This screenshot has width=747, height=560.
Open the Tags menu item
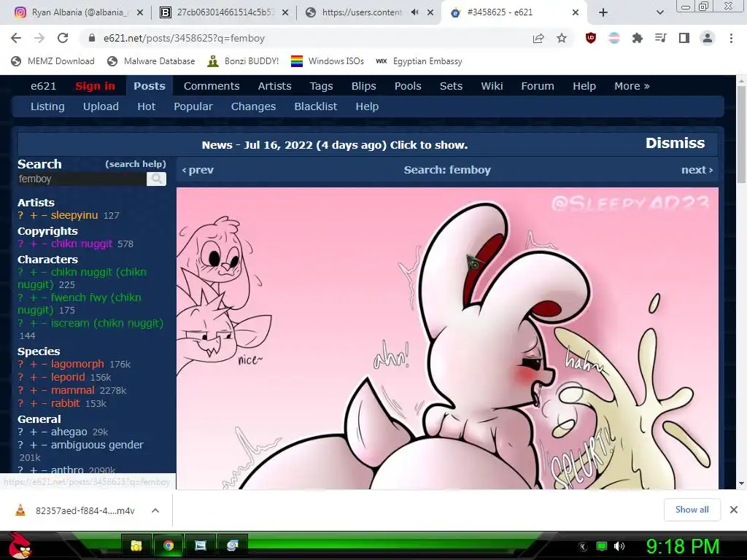click(321, 86)
